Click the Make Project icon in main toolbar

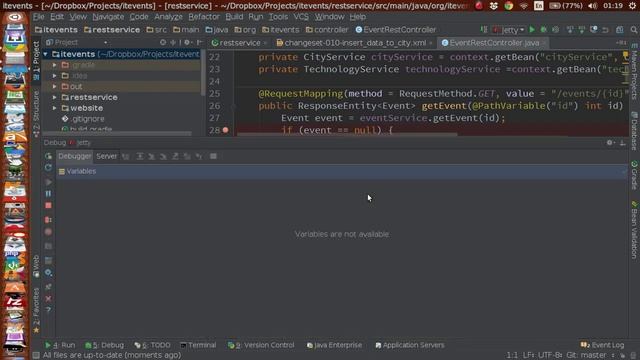click(484, 29)
